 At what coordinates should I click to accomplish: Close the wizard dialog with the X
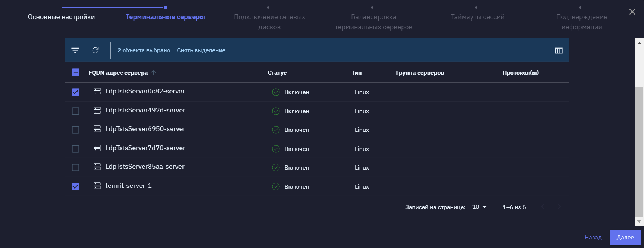[632, 12]
